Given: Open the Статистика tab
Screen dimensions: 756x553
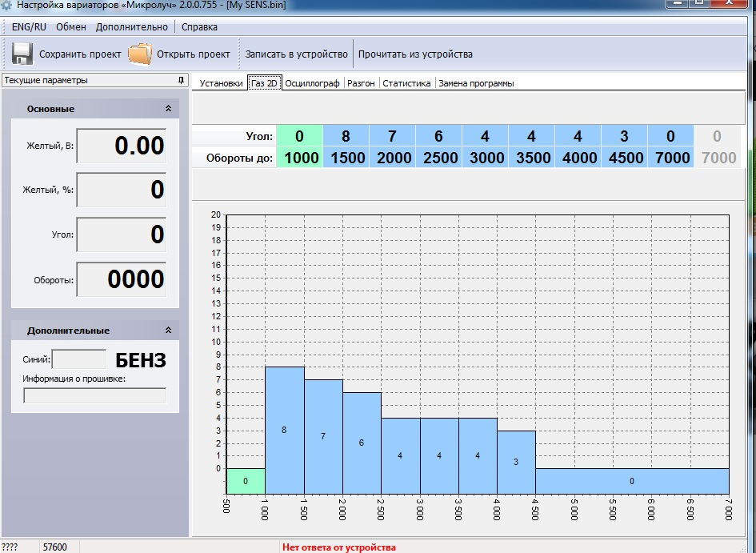Looking at the screenshot, I should click(x=406, y=83).
